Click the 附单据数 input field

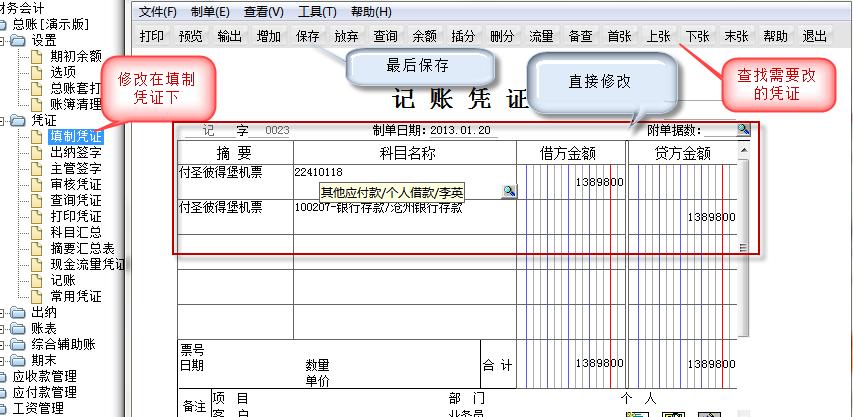click(x=720, y=130)
